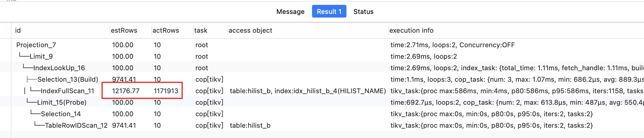Viewport: 644px width, 138px height.
Task: Select the Projection_7 row
Action: click(x=36, y=45)
